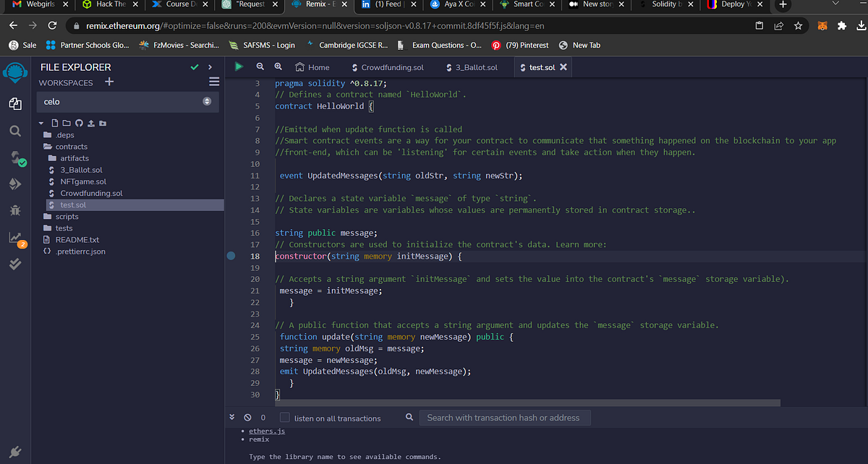Collapse the terminal with double chevron
868x464 pixels.
[232, 418]
